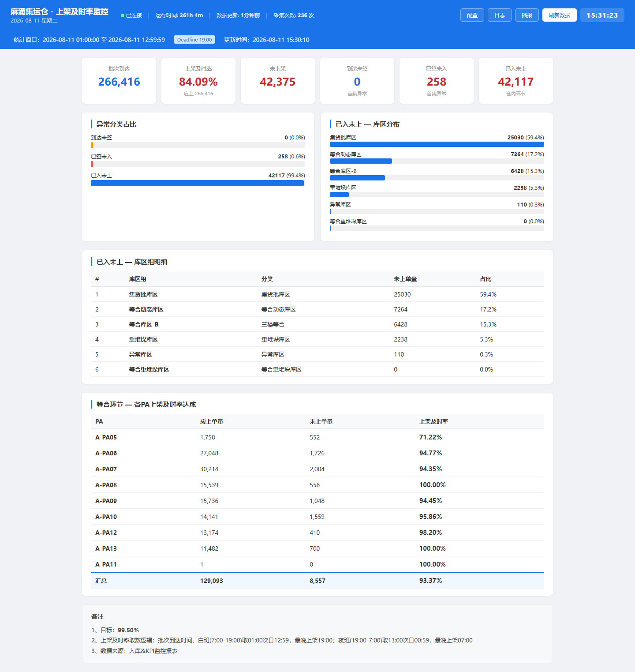The width and height of the screenshot is (635, 672).
Task: Click the 刷新数据 refresh button
Action: point(560,15)
